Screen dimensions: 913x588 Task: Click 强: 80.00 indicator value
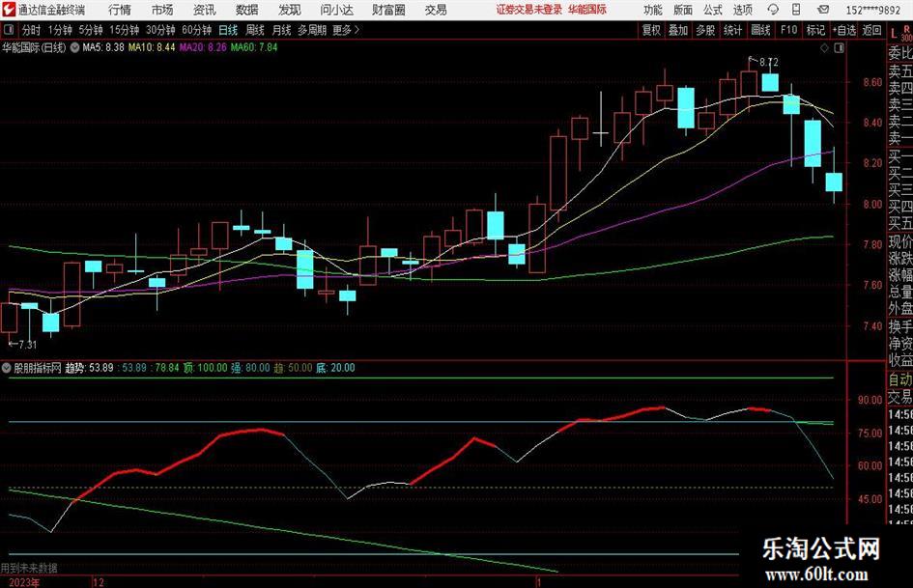click(251, 368)
